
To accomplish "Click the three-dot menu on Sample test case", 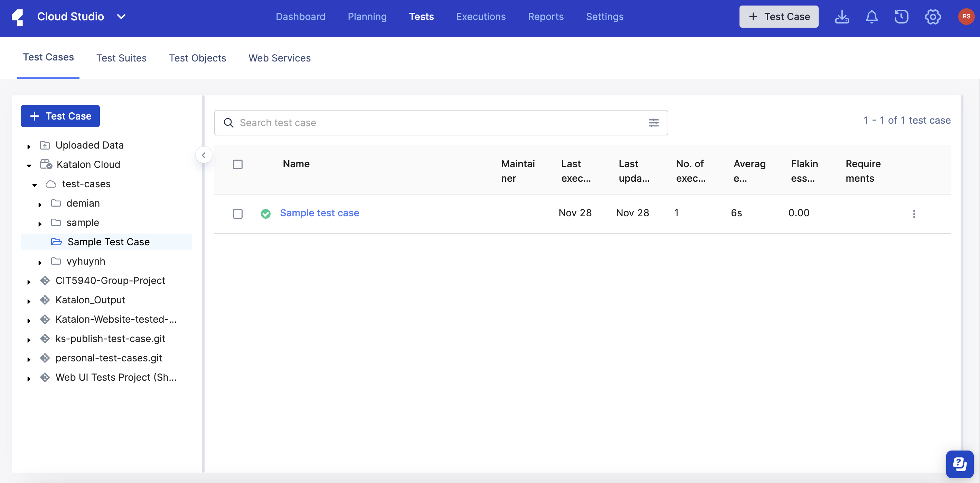I will coord(914,212).
